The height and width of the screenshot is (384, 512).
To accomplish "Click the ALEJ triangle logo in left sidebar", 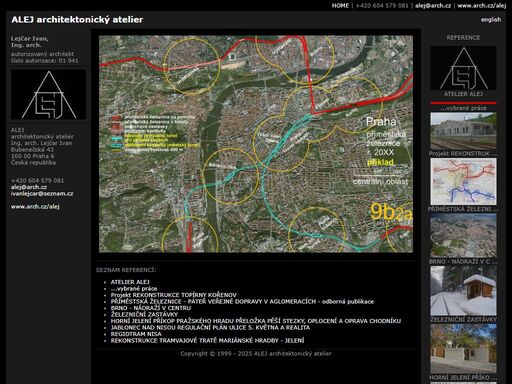I will coord(49,95).
